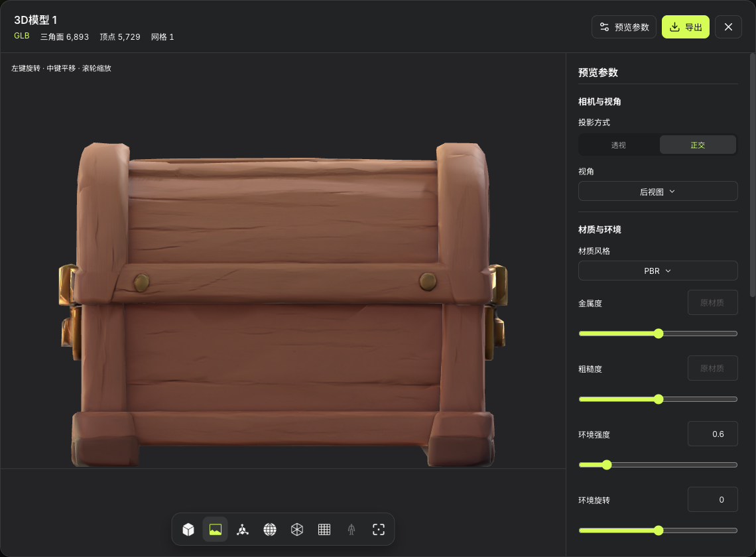The height and width of the screenshot is (557, 756).
Task: Export the model with 导出 button
Action: point(686,27)
